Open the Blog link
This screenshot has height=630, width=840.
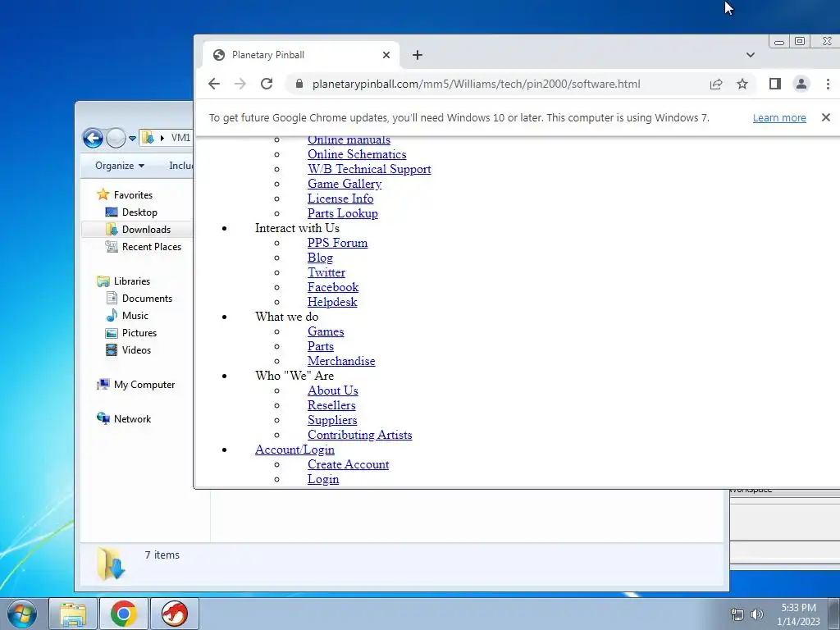coord(320,258)
